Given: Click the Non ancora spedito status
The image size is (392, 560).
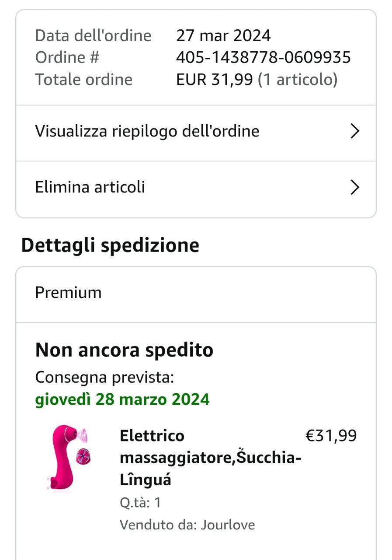Looking at the screenshot, I should coord(124,350).
